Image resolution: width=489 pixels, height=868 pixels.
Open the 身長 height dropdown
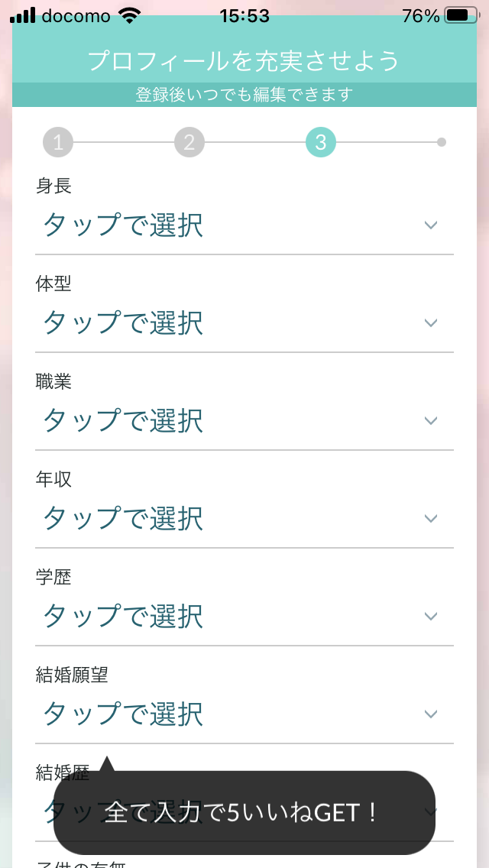point(244,225)
